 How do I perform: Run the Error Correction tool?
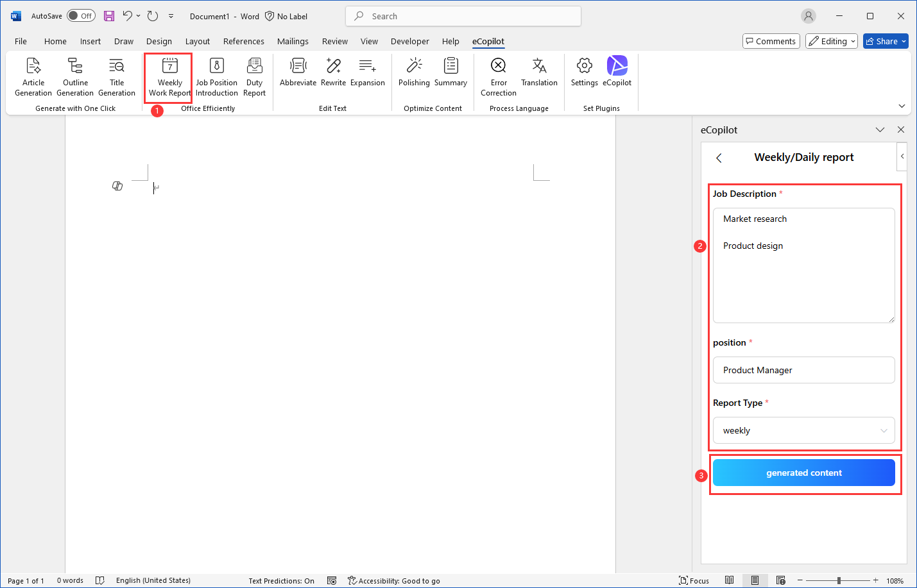click(x=498, y=76)
